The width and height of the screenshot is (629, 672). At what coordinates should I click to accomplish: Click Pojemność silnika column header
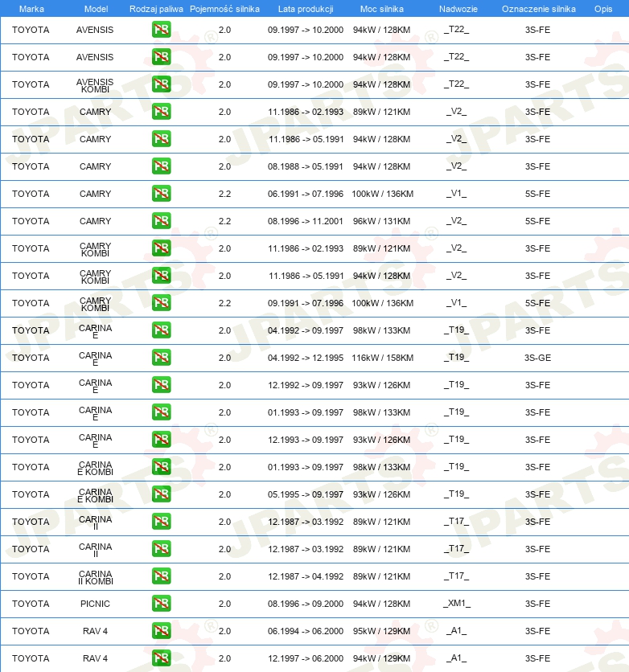(x=224, y=9)
